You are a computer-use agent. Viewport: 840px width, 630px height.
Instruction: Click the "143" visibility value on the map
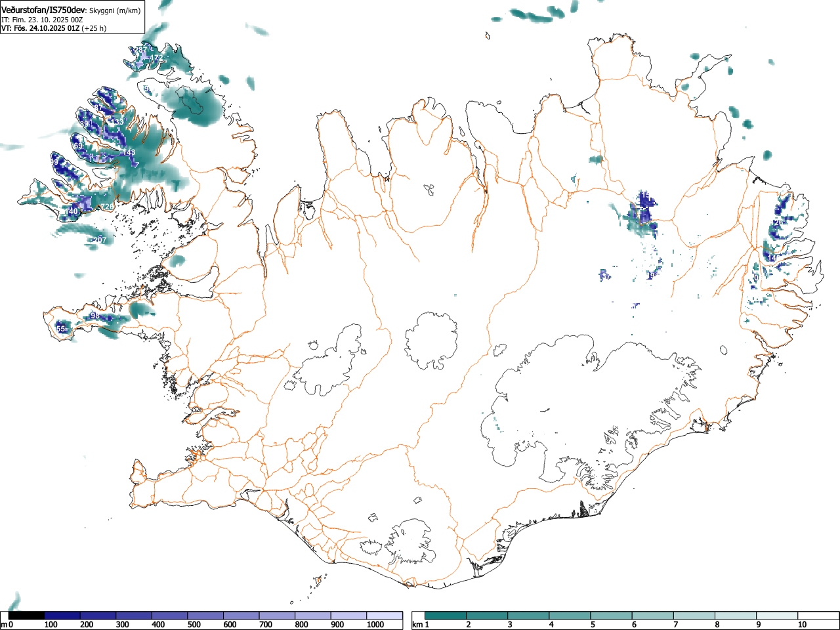point(129,152)
